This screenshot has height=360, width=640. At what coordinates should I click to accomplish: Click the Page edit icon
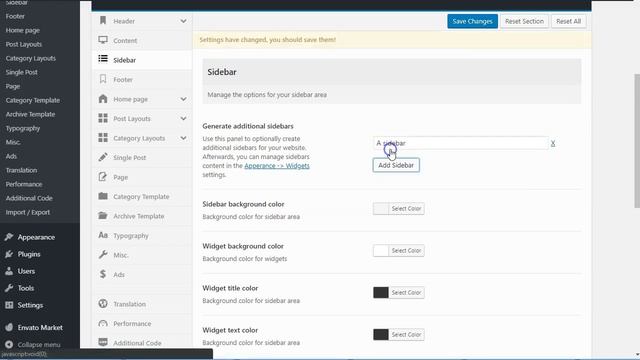[x=103, y=177]
